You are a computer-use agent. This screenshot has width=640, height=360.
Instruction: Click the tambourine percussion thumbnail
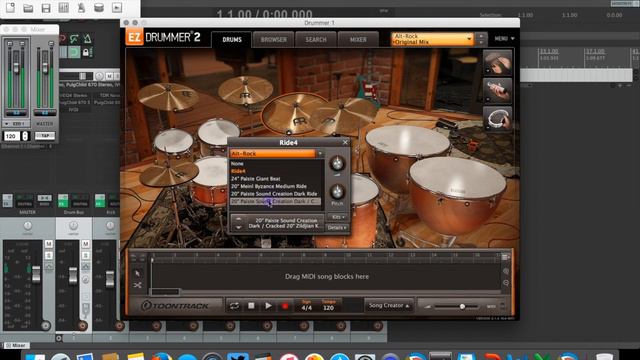click(497, 118)
